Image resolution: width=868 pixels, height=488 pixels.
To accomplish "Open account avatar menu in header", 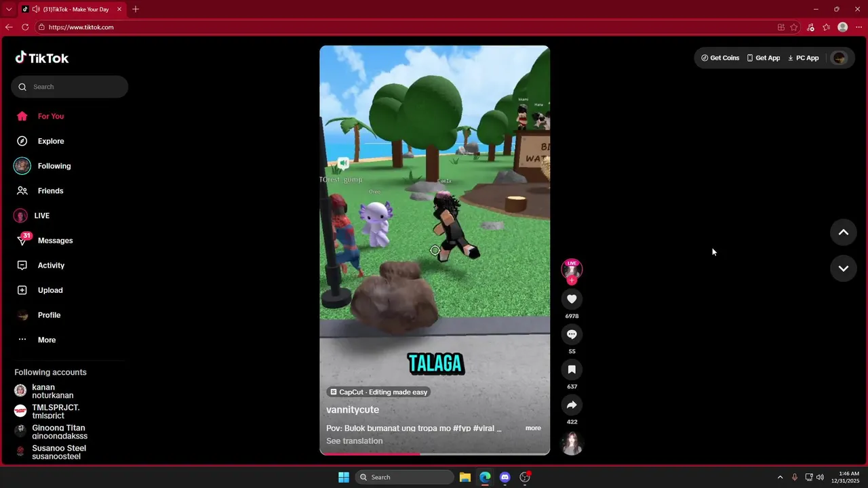I will click(x=840, y=58).
